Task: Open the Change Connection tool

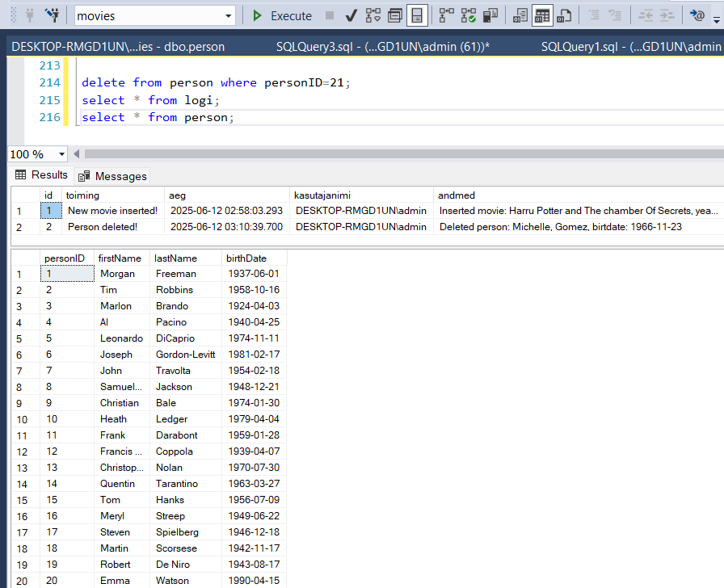Action: click(53, 15)
